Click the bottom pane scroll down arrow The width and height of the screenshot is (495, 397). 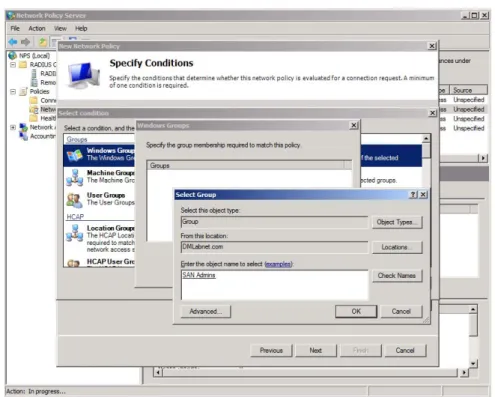(473, 363)
